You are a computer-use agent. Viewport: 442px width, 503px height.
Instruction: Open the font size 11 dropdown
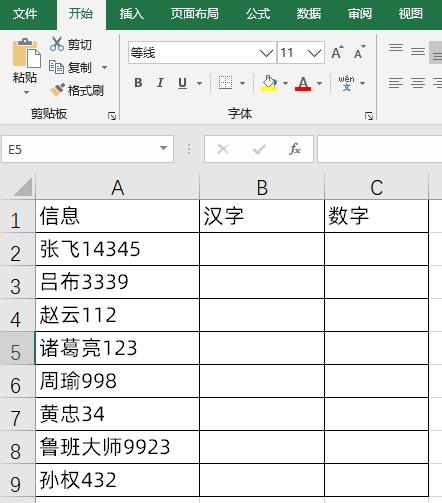314,53
